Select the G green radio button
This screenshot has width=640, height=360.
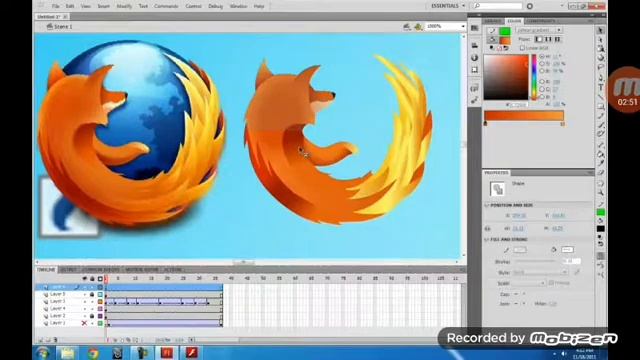(x=542, y=89)
